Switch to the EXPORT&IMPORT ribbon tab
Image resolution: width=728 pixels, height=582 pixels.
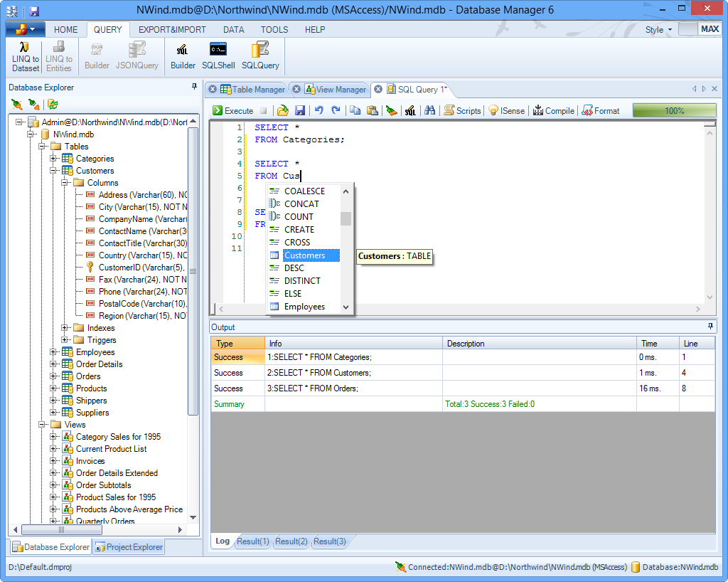(172, 30)
